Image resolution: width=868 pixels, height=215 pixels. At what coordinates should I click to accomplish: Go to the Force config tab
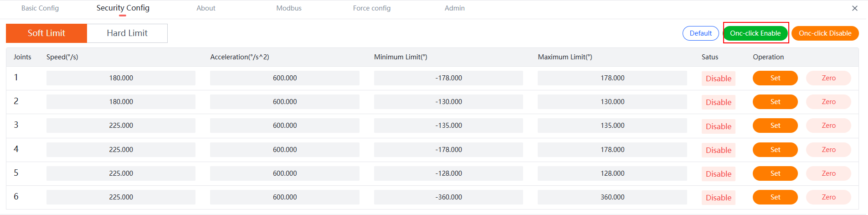pyautogui.click(x=372, y=8)
